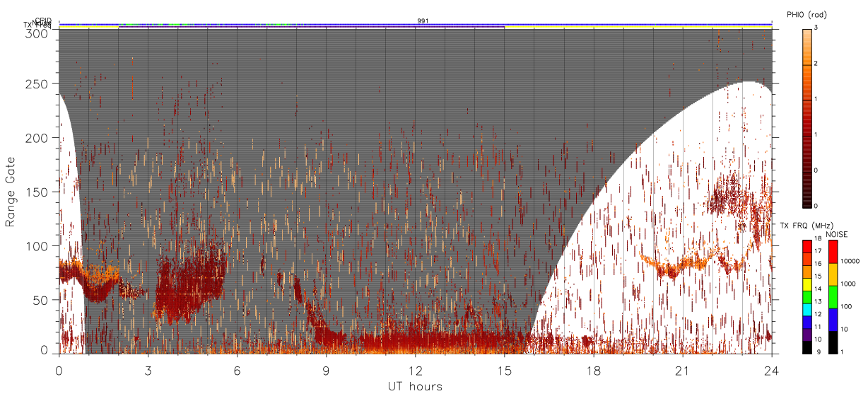Click the 991 CPID label at top
Viewport: 868px width, 401px height.
point(423,21)
